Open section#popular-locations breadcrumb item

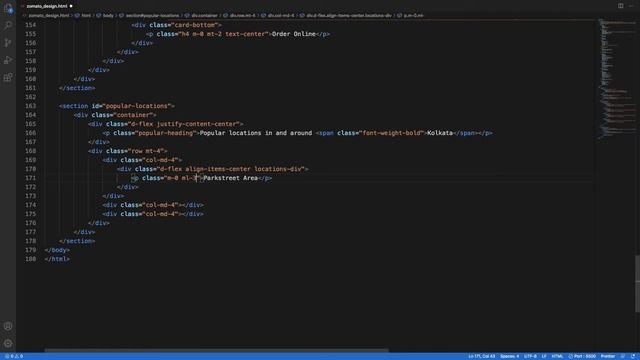(x=152, y=16)
